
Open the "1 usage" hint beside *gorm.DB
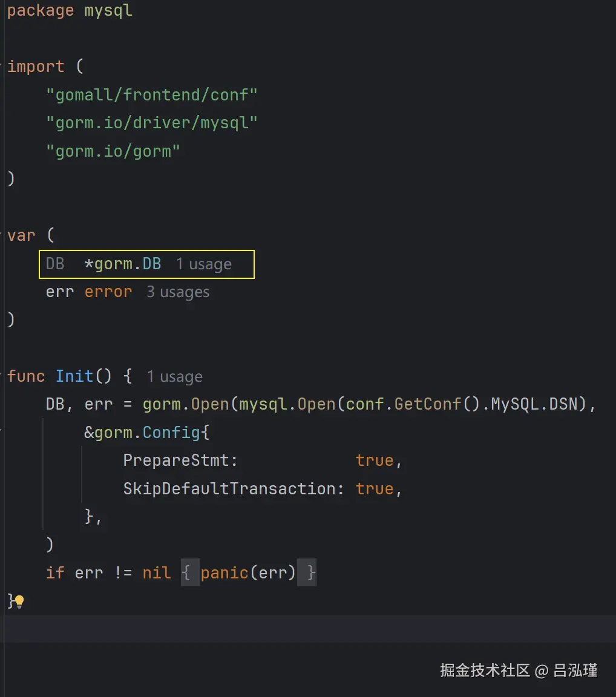[x=203, y=264]
